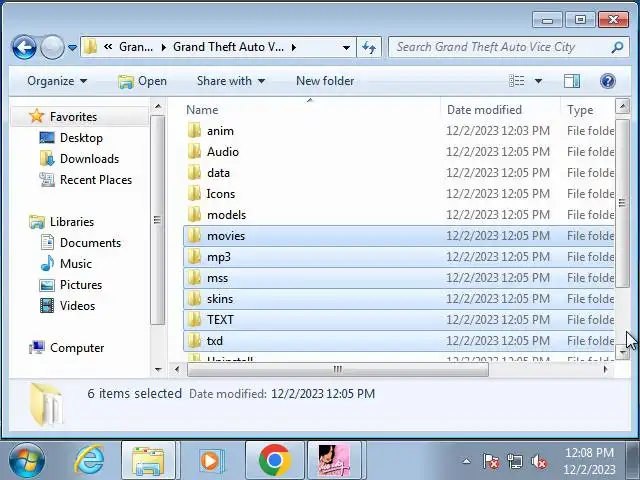Change the view with the view icon
Viewport: 640px width, 480px height.
tap(517, 81)
